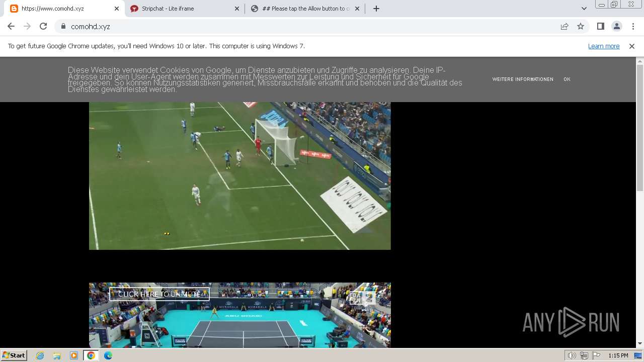644x362 pixels.
Task: Switch to the comohd.xyz tab
Action: point(64,9)
